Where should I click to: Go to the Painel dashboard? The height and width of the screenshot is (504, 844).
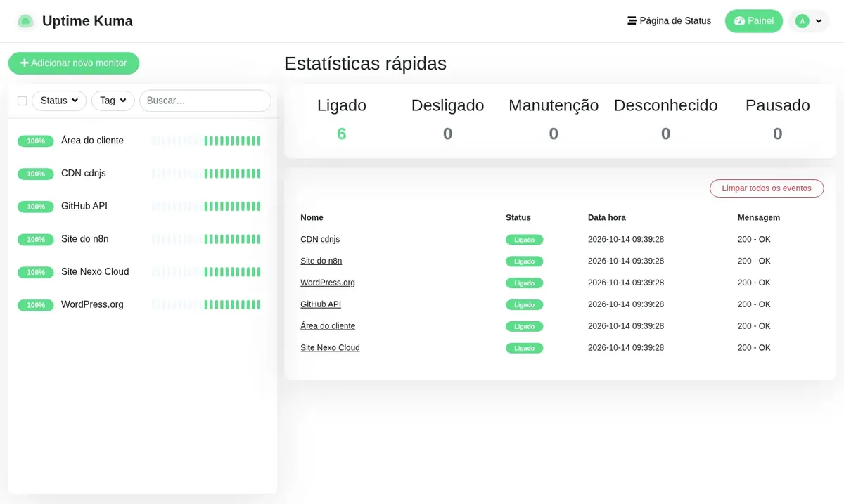click(754, 21)
